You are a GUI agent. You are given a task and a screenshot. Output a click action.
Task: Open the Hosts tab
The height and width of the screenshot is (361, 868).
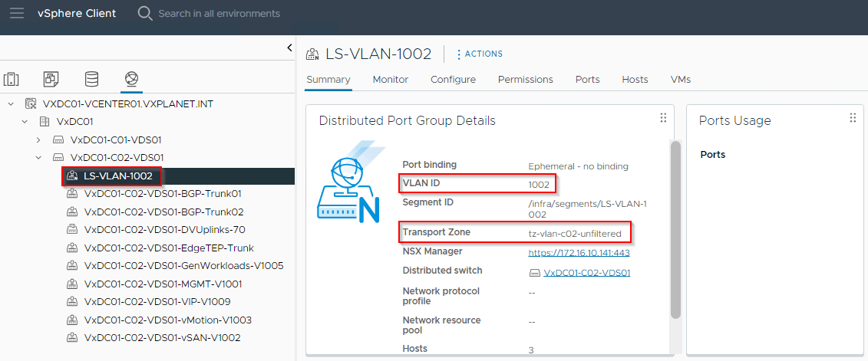coord(635,80)
